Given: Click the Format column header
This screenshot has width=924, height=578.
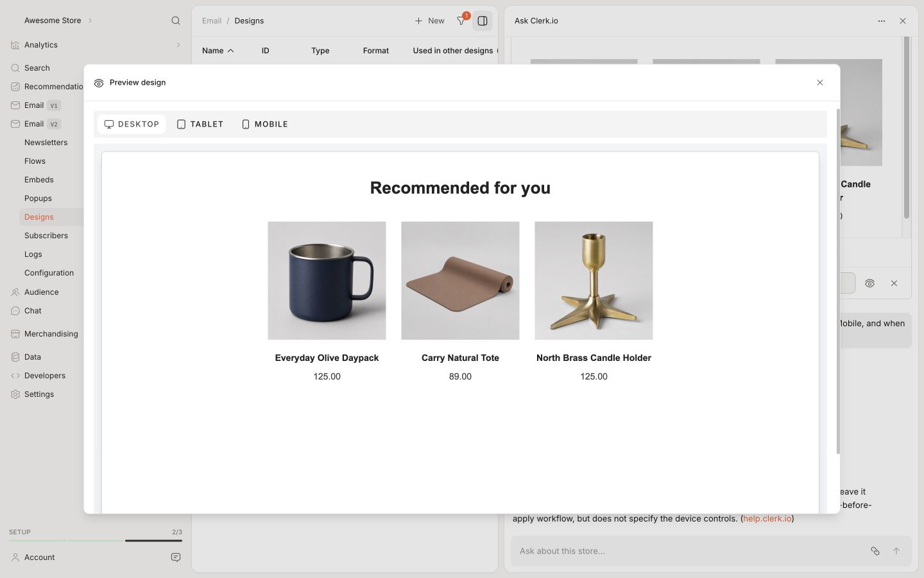Looking at the screenshot, I should pyautogui.click(x=376, y=51).
